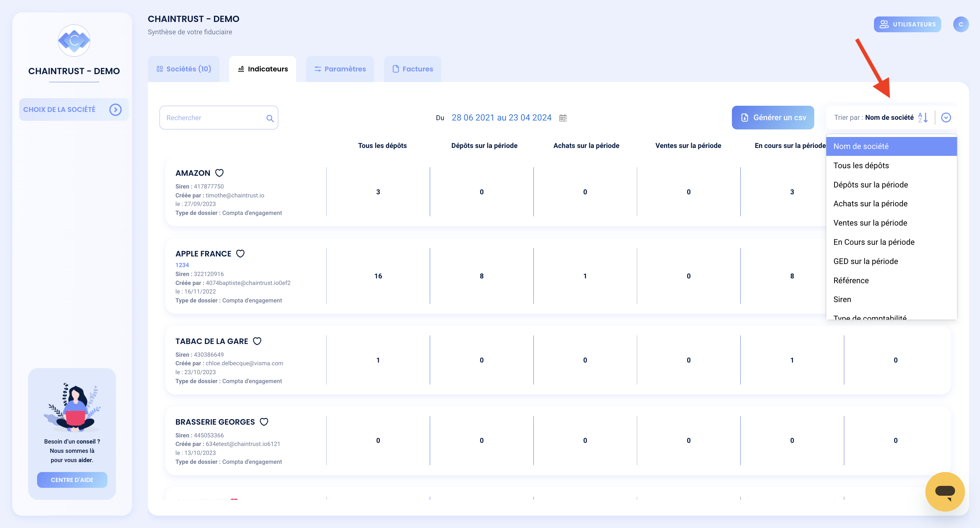Click the Siren : 417877750 text under AMAZON

pos(199,186)
